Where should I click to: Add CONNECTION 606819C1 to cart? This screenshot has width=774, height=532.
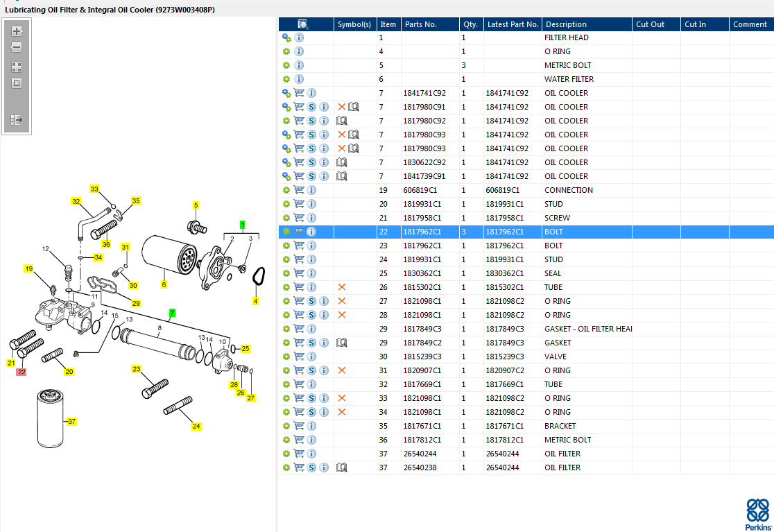point(299,190)
